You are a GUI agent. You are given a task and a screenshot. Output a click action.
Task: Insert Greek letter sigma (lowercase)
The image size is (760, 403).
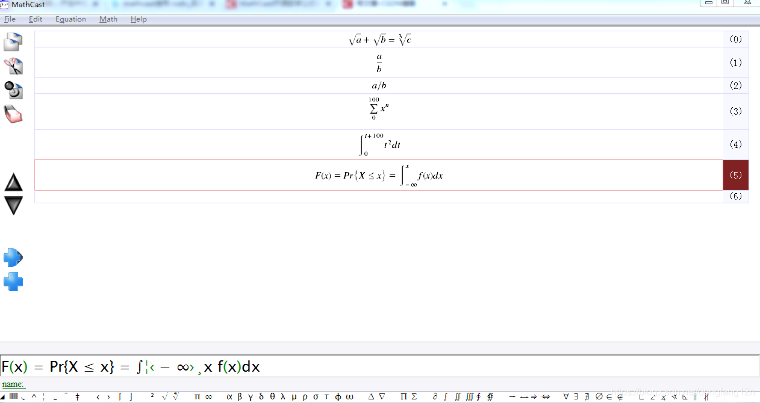[x=316, y=397]
